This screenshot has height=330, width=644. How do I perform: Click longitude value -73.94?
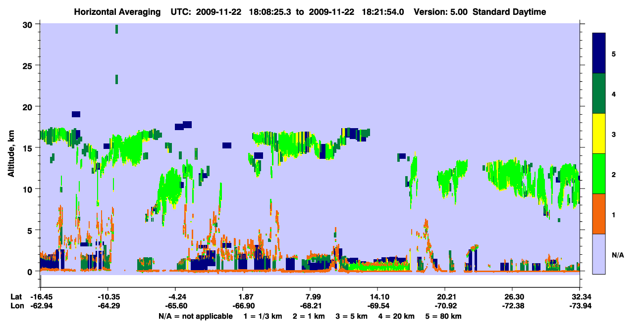coord(580,306)
